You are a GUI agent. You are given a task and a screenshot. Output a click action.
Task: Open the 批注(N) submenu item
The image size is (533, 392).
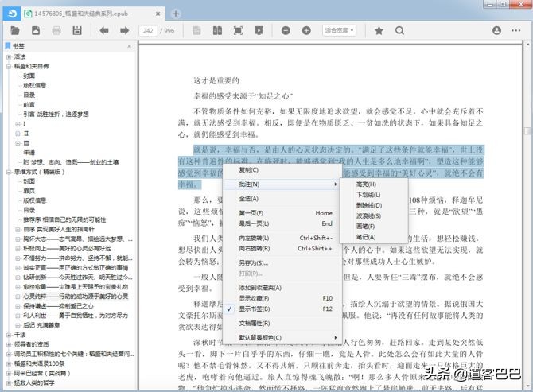282,184
